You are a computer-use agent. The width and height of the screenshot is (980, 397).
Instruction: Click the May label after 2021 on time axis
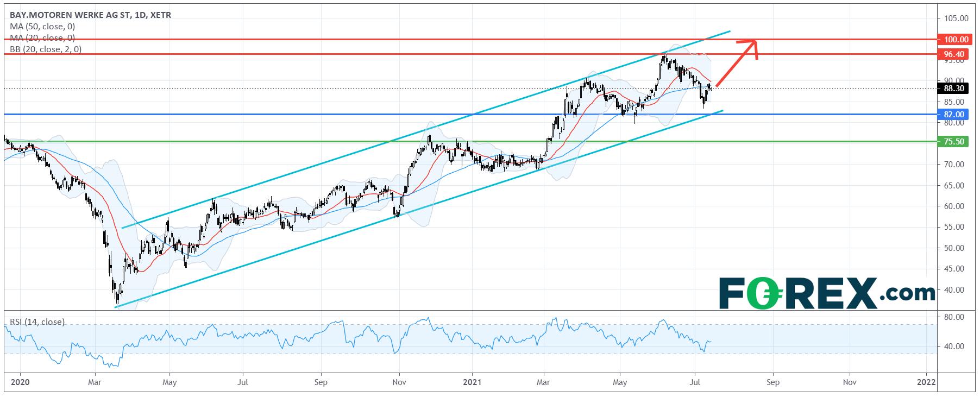pyautogui.click(x=620, y=382)
